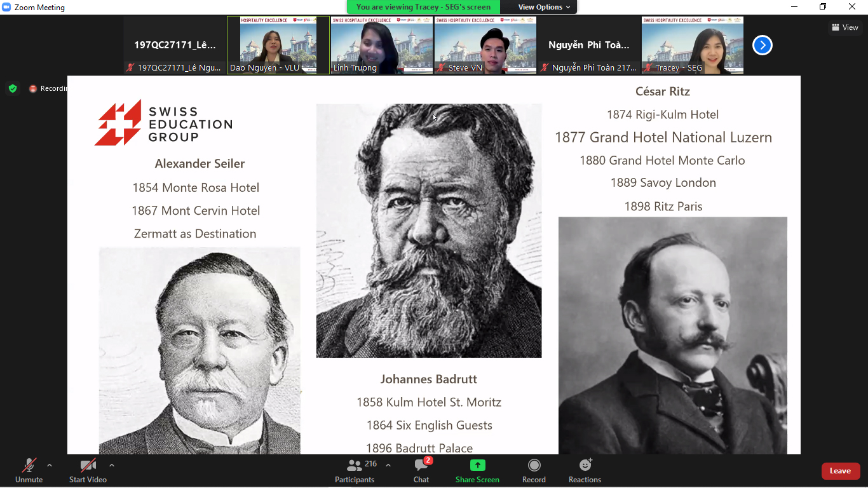Screen dimensions: 868x488
Task: Click '1858 Kulm Hotel St. Moritz' text
Action: point(429,402)
